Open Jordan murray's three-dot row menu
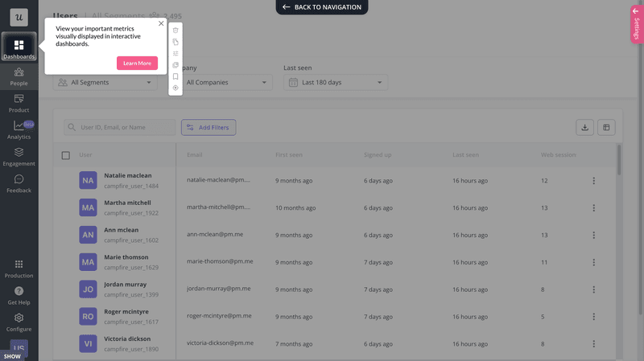The image size is (644, 361). pyautogui.click(x=594, y=289)
